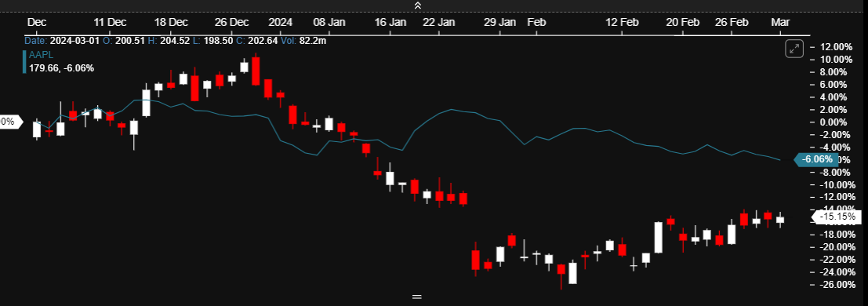Click the fullscreen expand chart icon
This screenshot has width=868, height=306.
pos(794,49)
